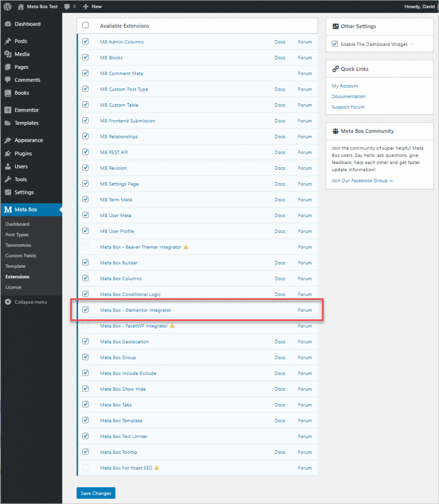Viewport: 439px width, 504px height.
Task: Click the WordPress logo icon
Action: click(x=7, y=6)
